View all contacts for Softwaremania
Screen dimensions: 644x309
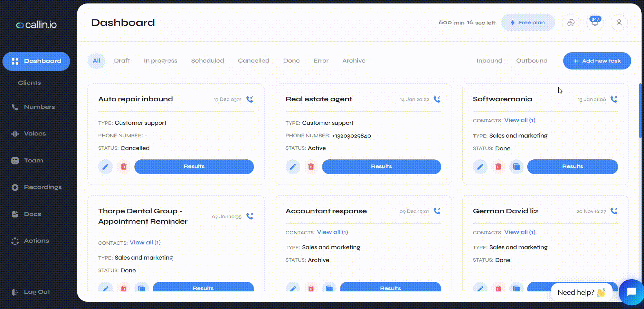pos(520,120)
